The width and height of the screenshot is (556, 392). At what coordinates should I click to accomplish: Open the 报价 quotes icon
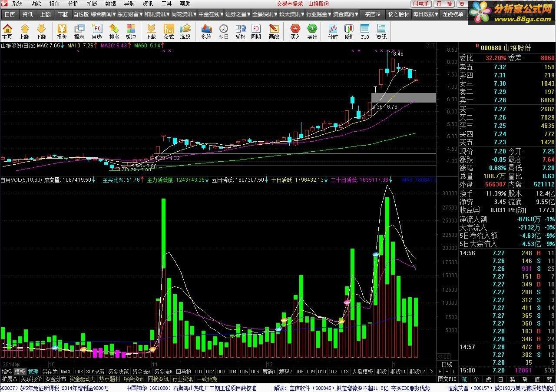coord(62,32)
